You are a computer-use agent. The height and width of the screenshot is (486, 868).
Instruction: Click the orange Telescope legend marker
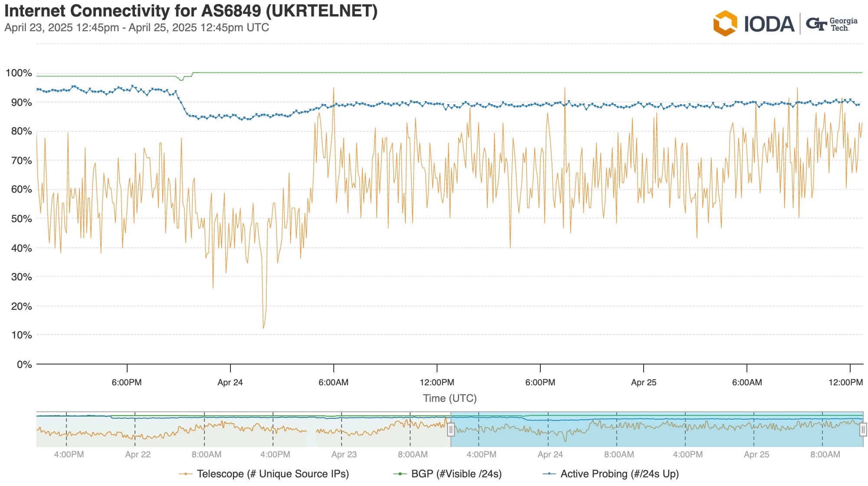[x=186, y=474]
